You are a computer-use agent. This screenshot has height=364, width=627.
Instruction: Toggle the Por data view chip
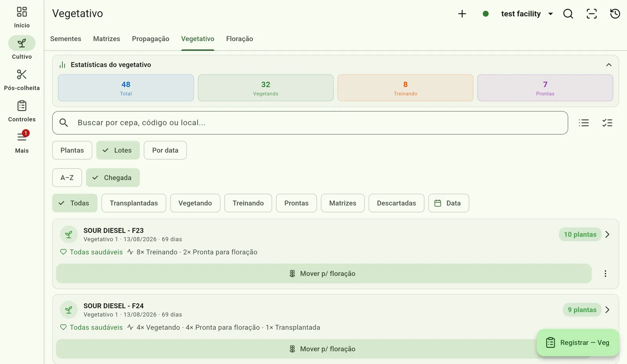click(x=165, y=150)
